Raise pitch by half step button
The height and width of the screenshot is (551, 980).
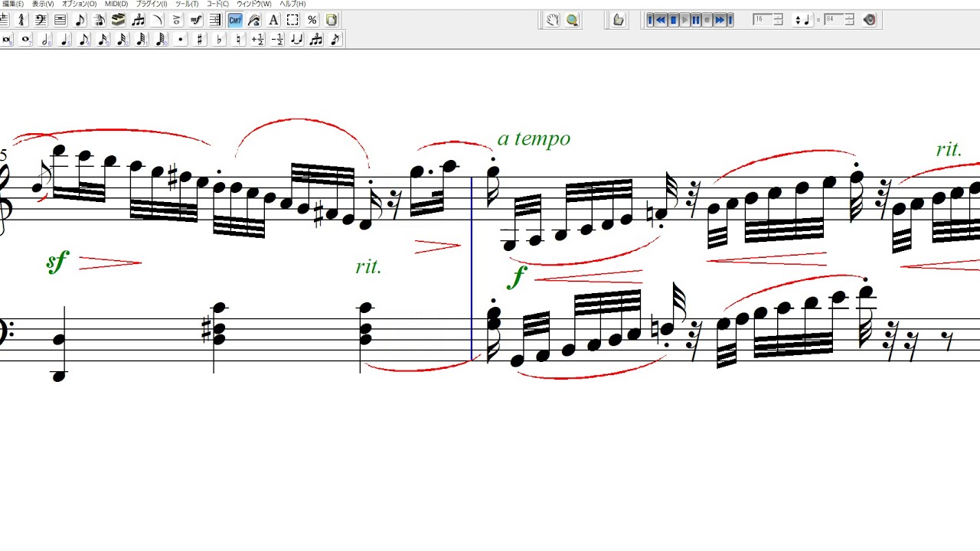[258, 40]
